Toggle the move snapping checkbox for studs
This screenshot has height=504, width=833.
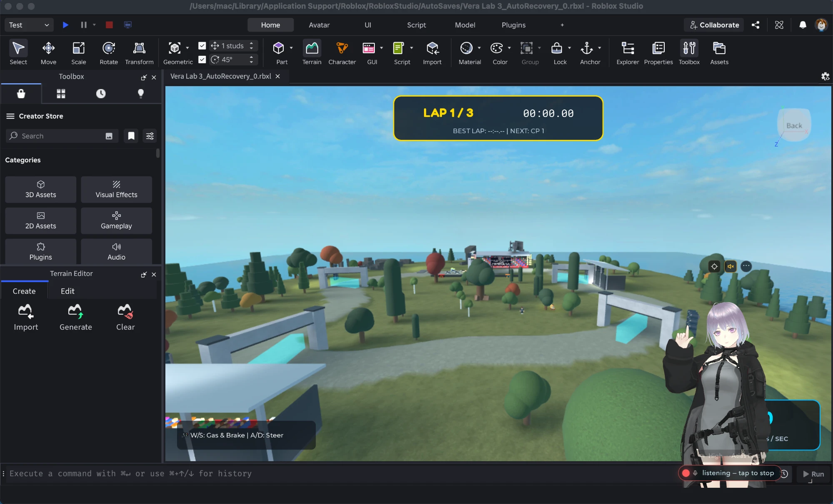pos(202,45)
